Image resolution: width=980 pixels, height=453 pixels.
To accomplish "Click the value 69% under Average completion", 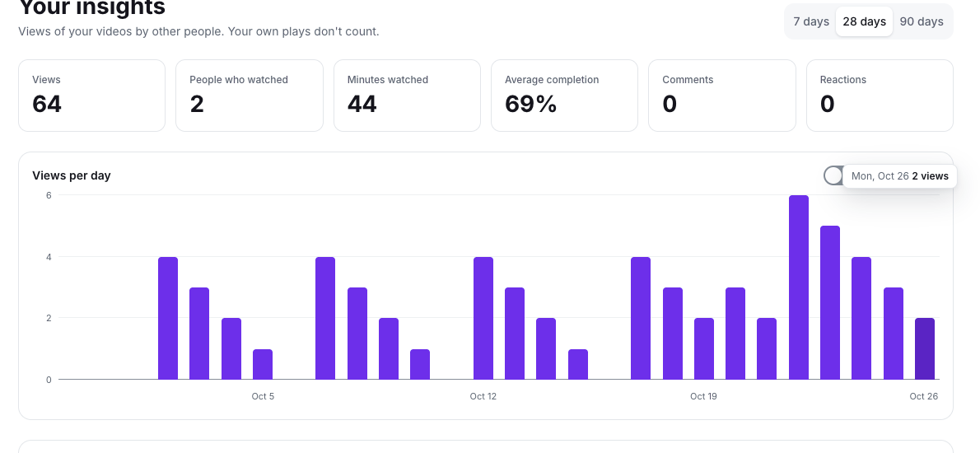I will (x=530, y=104).
